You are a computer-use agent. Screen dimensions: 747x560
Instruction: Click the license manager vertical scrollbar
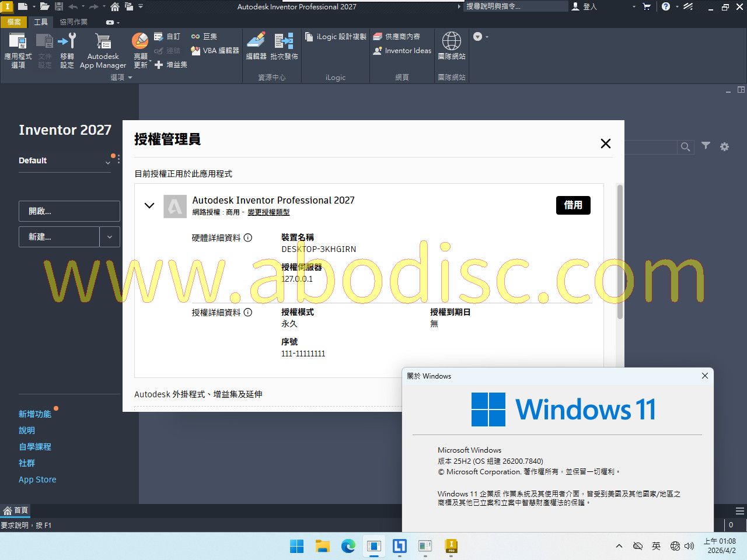619,251
